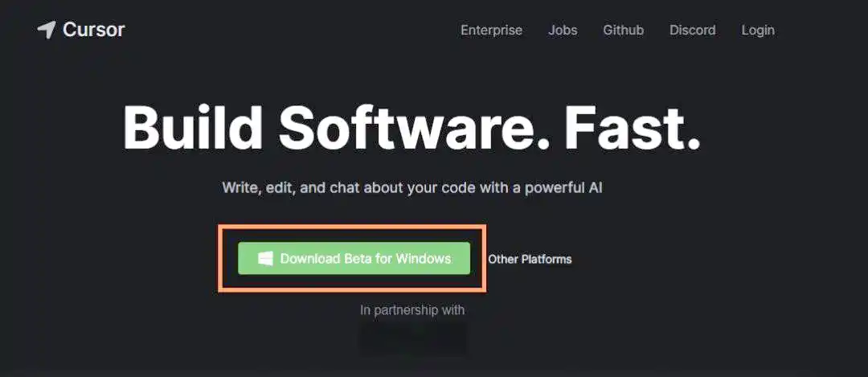Screen dimensions: 868x377
Task: Click the Windows logo on the download button
Action: pyautogui.click(x=265, y=259)
